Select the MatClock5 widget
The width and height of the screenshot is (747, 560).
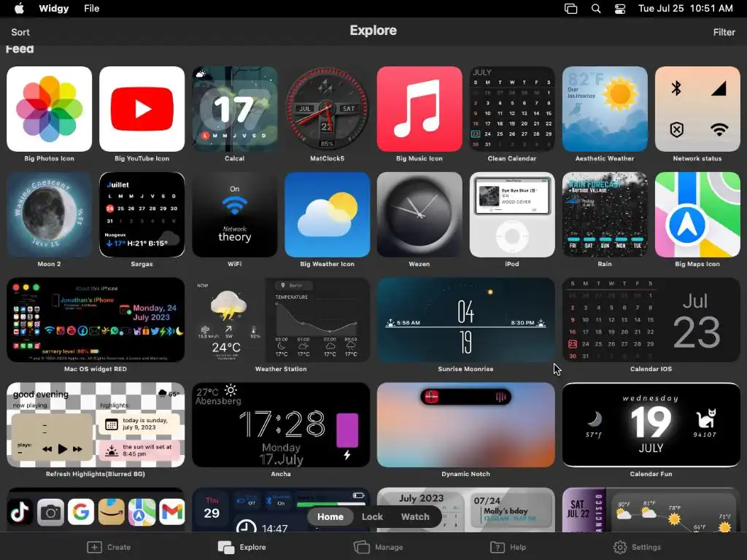[327, 109]
